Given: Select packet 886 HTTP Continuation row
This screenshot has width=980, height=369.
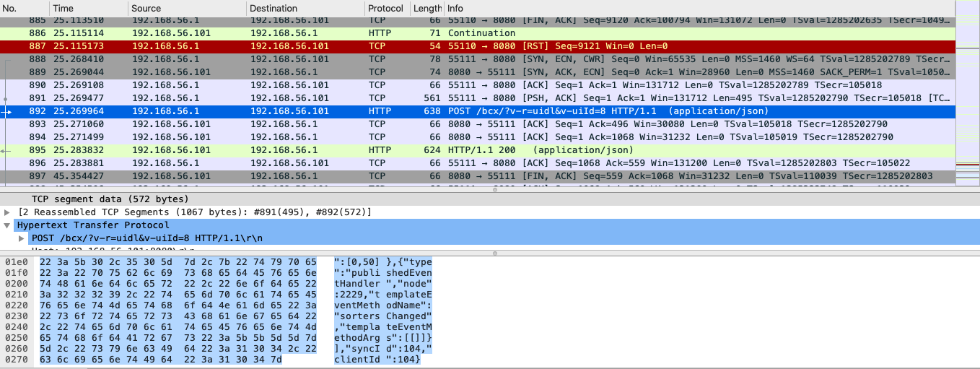Looking at the screenshot, I should coord(476,33).
